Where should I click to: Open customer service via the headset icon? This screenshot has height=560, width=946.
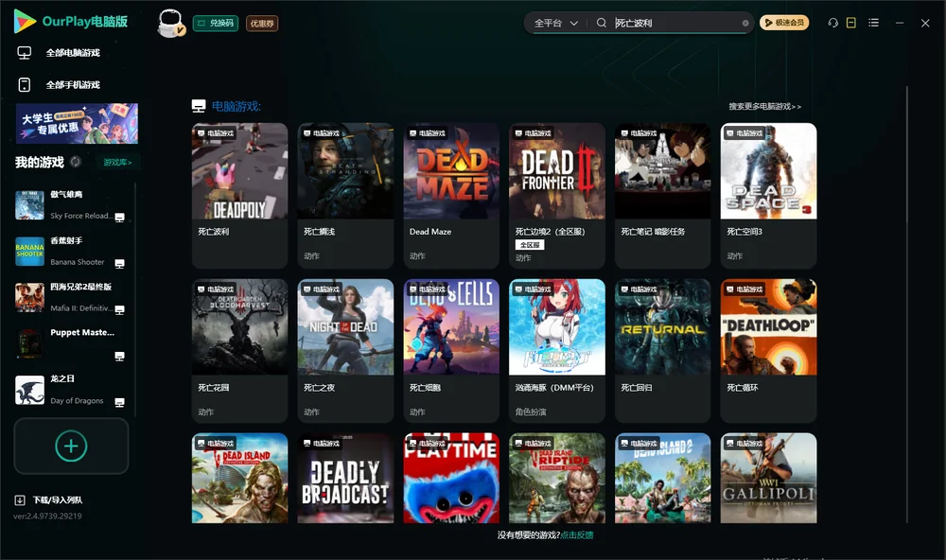click(x=833, y=23)
